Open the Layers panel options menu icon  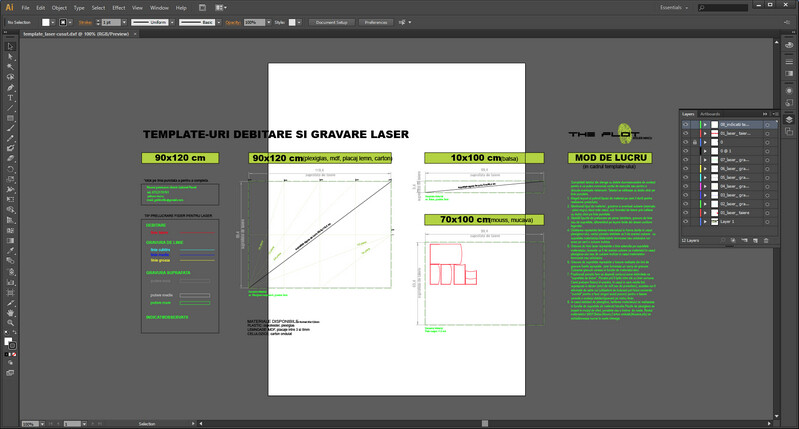coord(776,113)
